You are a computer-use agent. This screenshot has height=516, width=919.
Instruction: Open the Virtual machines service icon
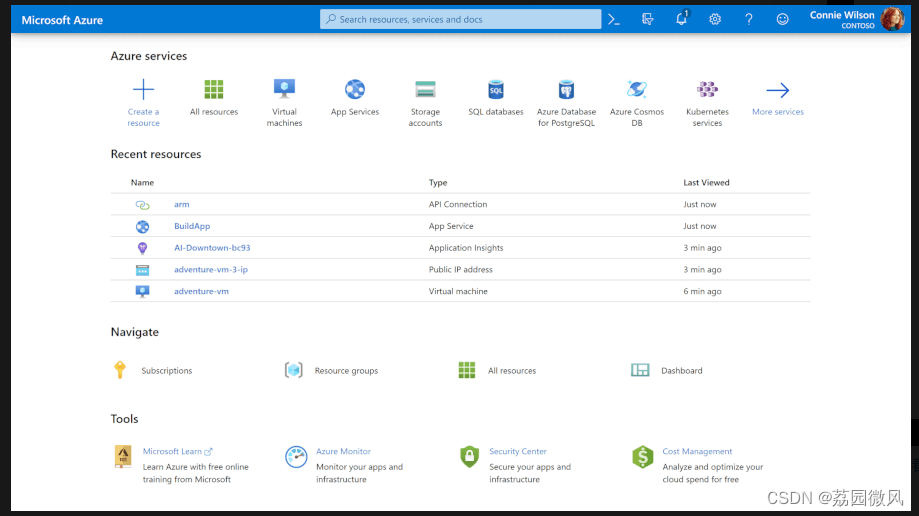point(284,89)
